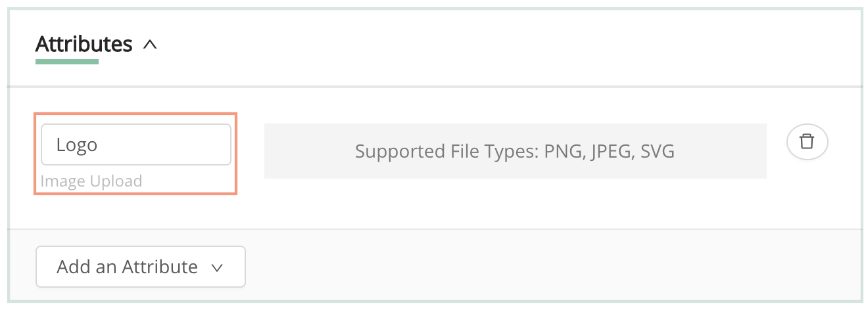Place cursor in the Logo name input
Screen dimensions: 868x310
coord(136,144)
